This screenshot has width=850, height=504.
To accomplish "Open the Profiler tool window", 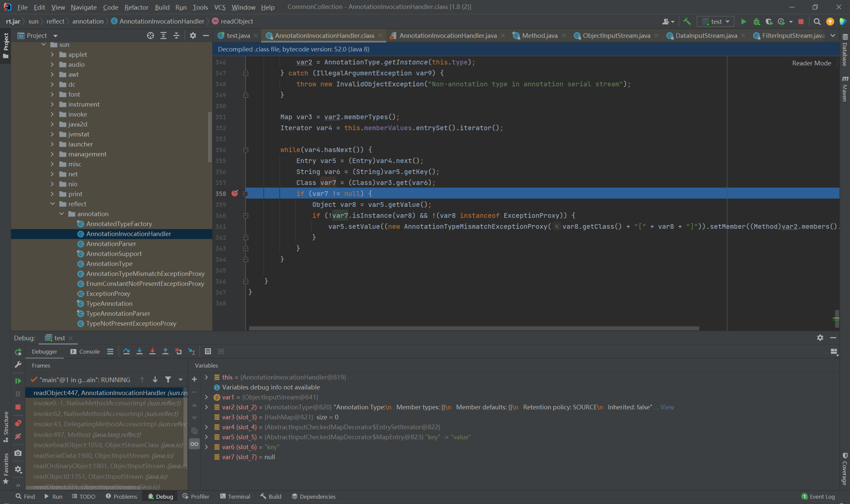I will tap(196, 496).
